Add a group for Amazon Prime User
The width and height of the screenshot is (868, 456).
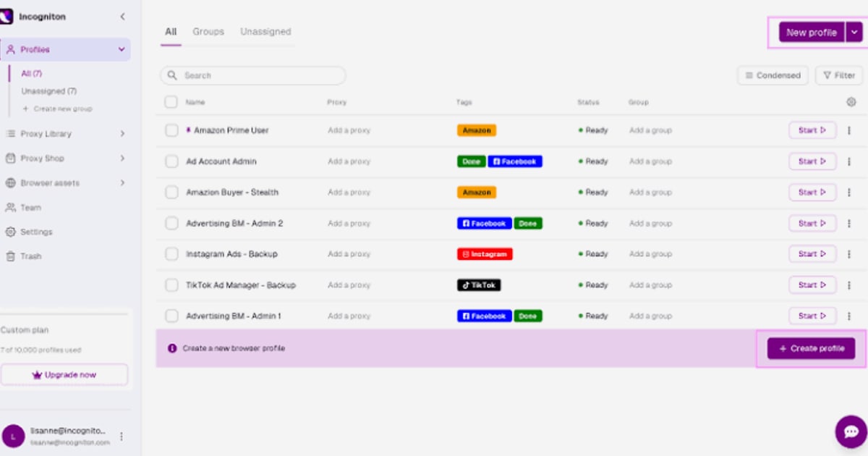coord(650,130)
